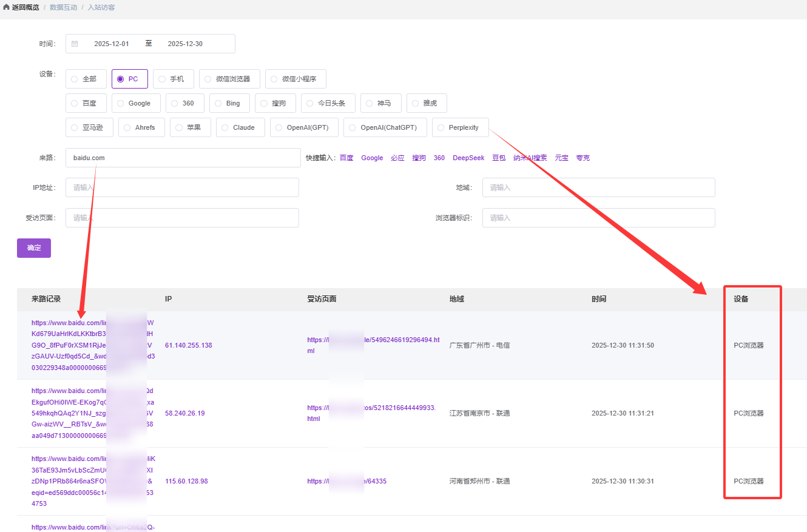Select the 百度 spider radio button
Image resolution: width=807 pixels, height=532 pixels.
point(75,103)
